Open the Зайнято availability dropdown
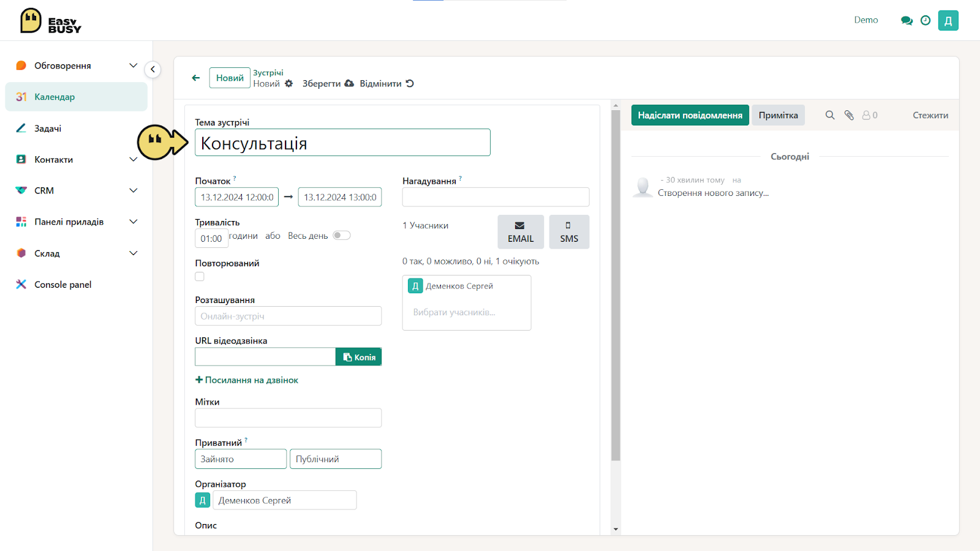 241,459
